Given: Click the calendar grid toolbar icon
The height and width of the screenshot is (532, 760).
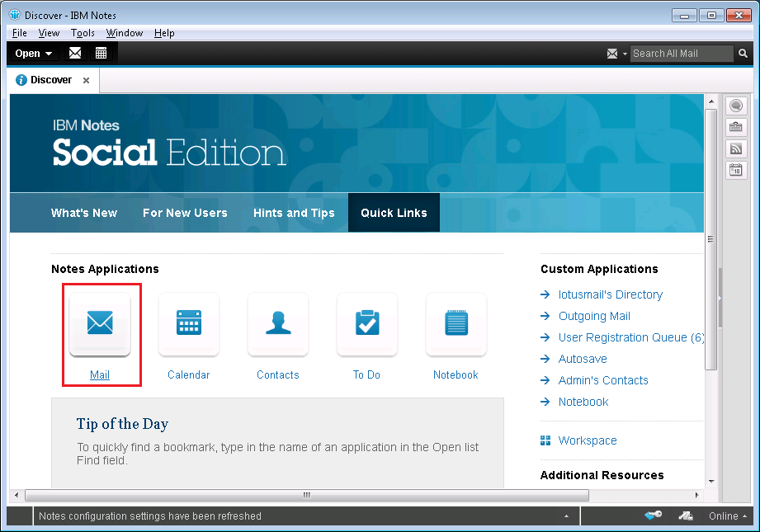Looking at the screenshot, I should pyautogui.click(x=101, y=53).
